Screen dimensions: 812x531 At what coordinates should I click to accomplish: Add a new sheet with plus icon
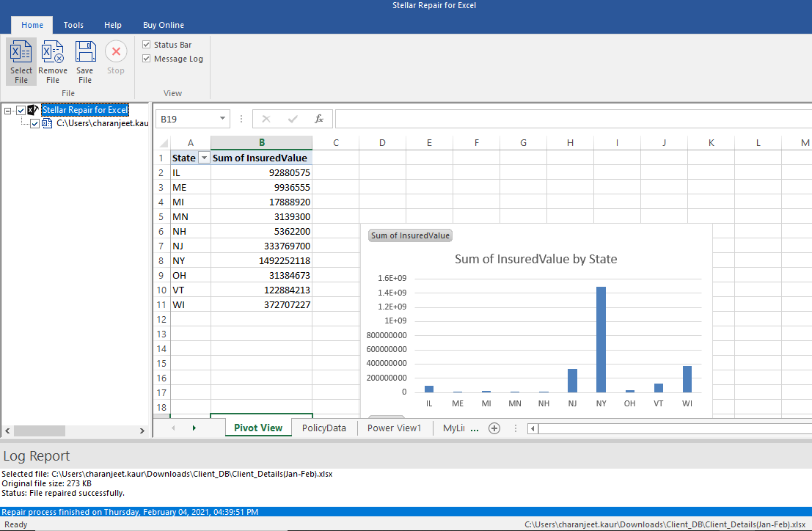click(x=494, y=428)
